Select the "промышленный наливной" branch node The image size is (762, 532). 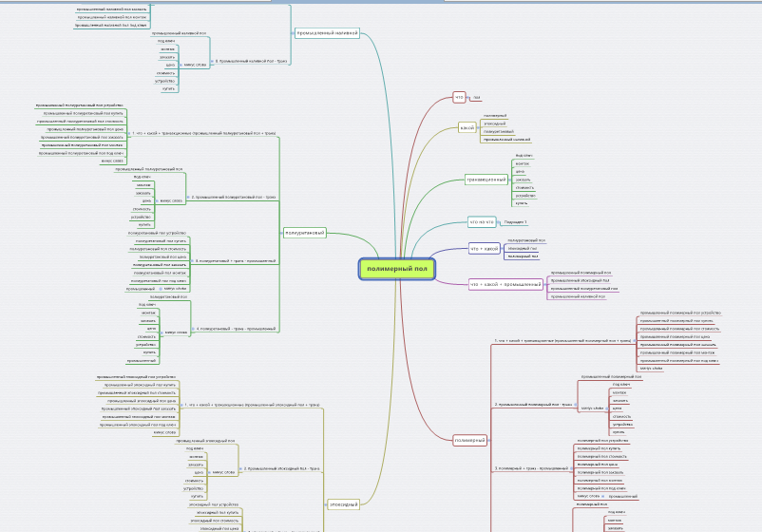(327, 32)
